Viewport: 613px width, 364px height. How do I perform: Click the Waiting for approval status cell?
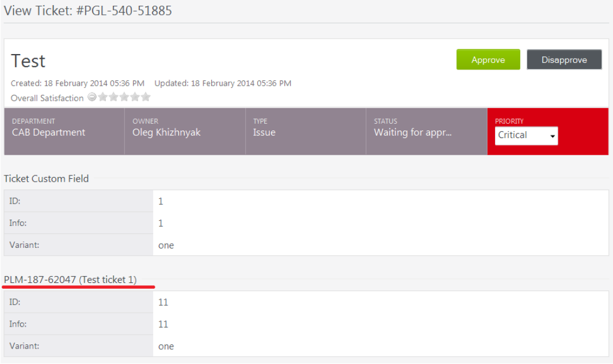click(427, 132)
